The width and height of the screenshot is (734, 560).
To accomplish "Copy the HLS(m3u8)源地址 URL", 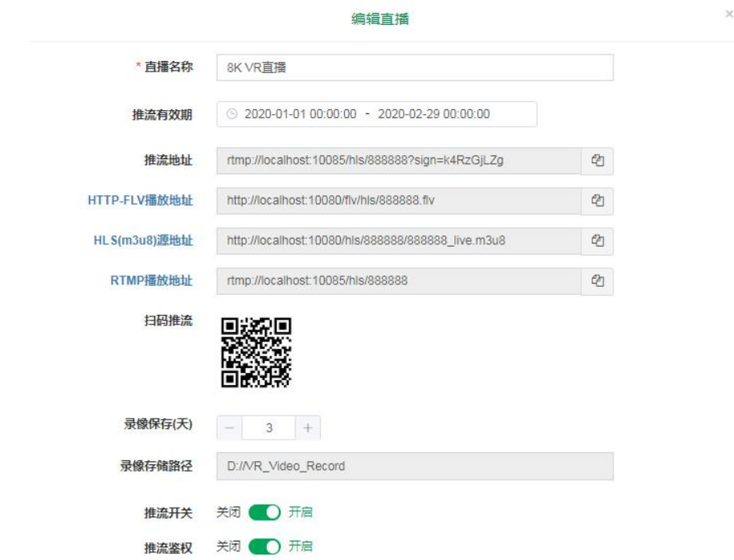I will point(597,241).
